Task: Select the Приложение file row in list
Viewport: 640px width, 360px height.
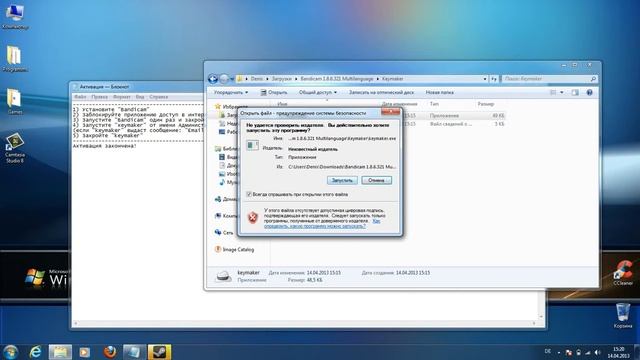Action: 444,116
